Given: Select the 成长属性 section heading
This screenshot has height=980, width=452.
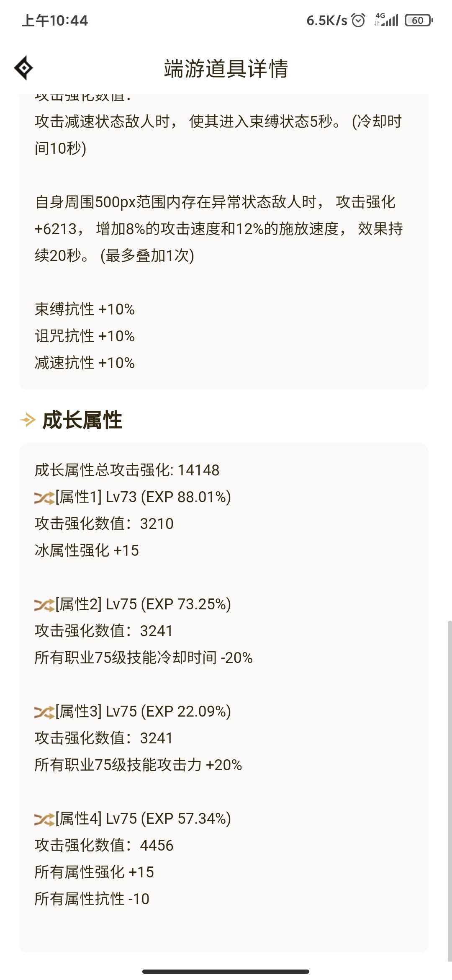Looking at the screenshot, I should (x=82, y=420).
